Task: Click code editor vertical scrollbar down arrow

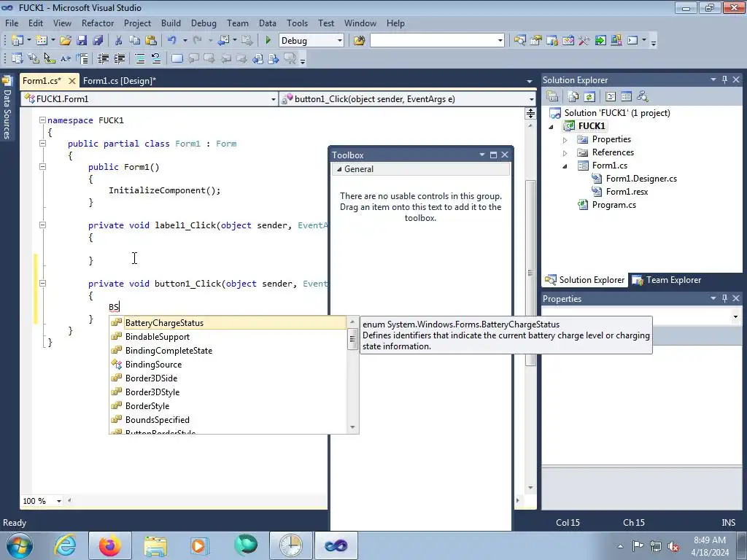Action: [530, 488]
